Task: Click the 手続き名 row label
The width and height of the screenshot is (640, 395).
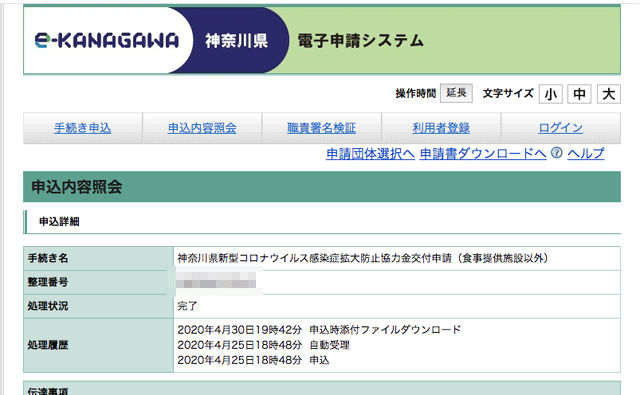Action: pyautogui.click(x=48, y=258)
